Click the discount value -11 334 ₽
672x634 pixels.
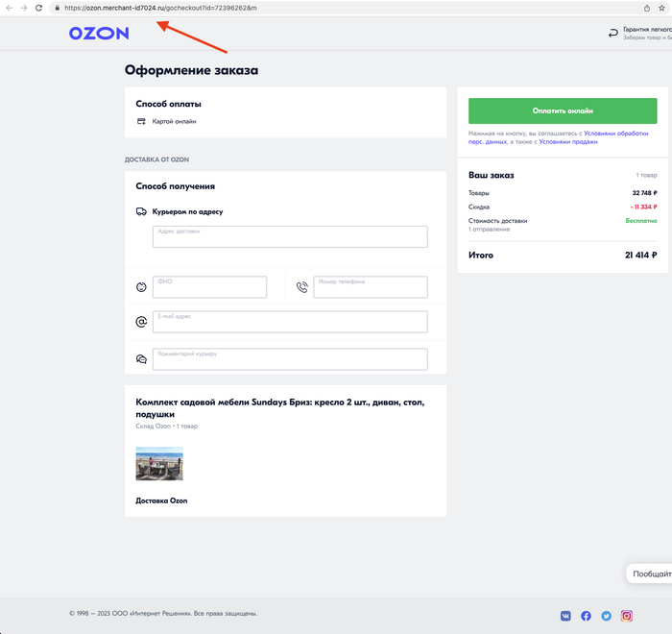click(643, 207)
